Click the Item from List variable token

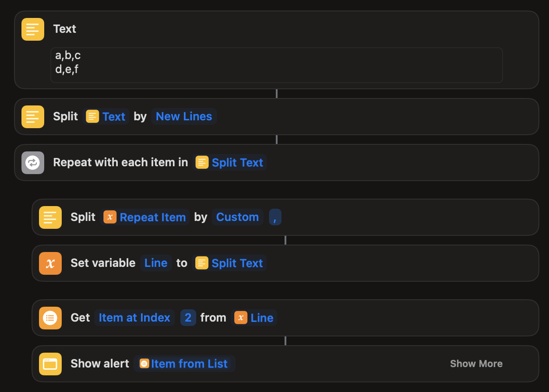coord(184,364)
